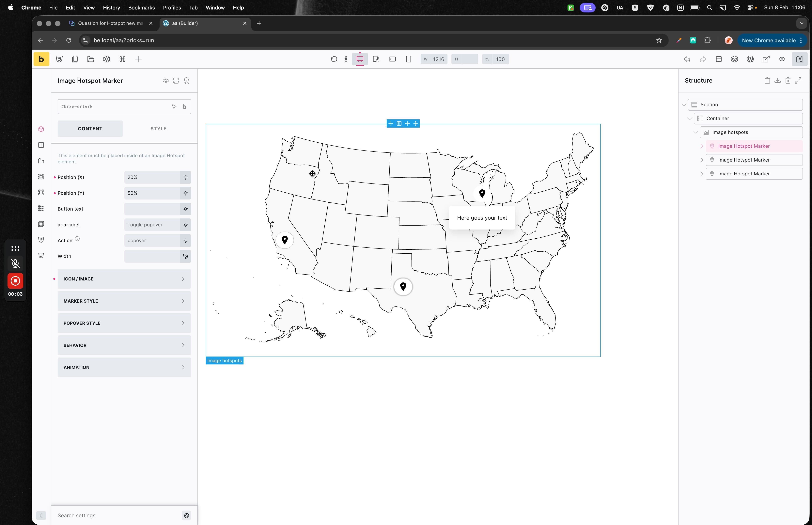The width and height of the screenshot is (812, 525).
Task: Click the Position (Y) value field
Action: coord(152,193)
